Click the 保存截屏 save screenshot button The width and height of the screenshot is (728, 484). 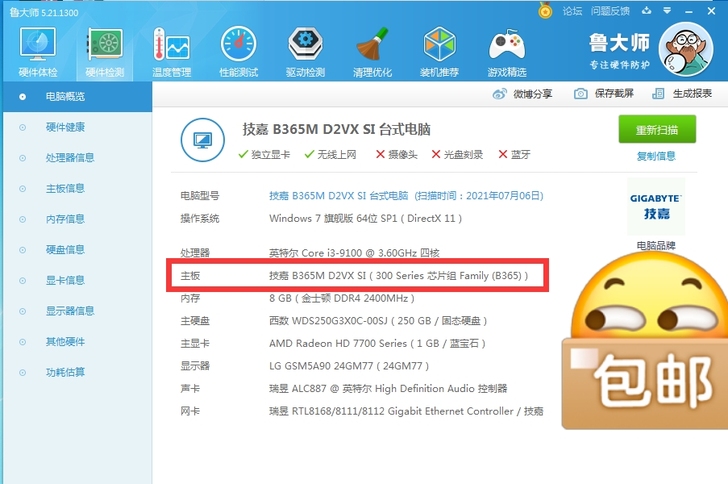click(x=604, y=94)
